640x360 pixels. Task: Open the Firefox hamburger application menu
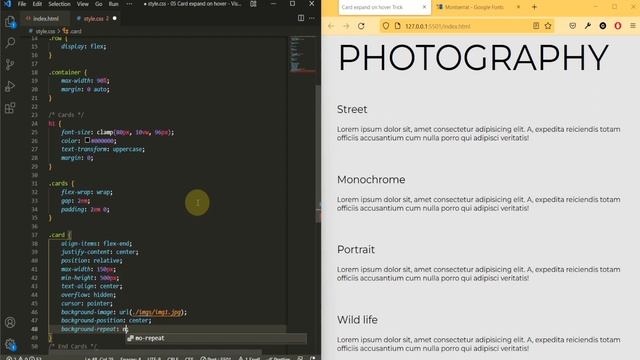(x=633, y=26)
